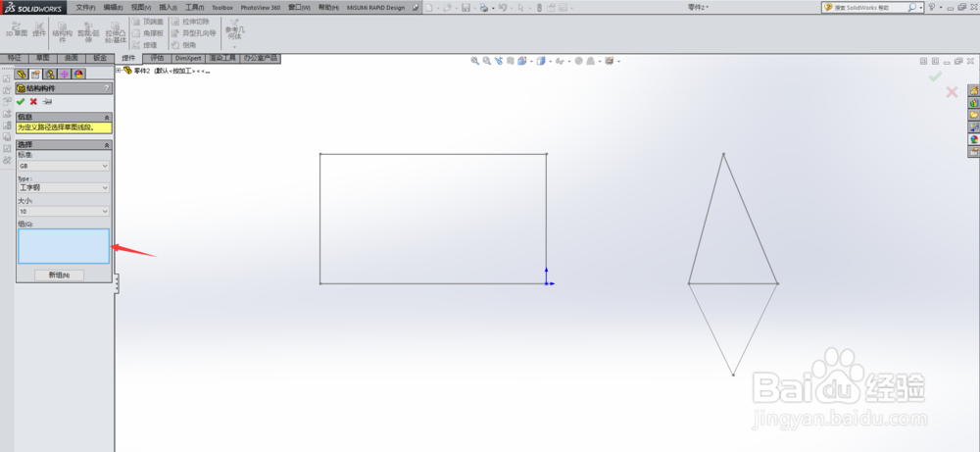Viewport: 980px width, 452px height.
Task: Open the FeatureManager design tree tab
Action: (x=22, y=74)
